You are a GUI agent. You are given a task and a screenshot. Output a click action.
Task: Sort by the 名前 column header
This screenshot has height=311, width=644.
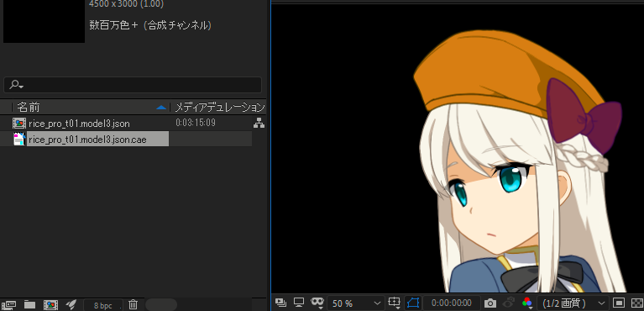coord(29,108)
